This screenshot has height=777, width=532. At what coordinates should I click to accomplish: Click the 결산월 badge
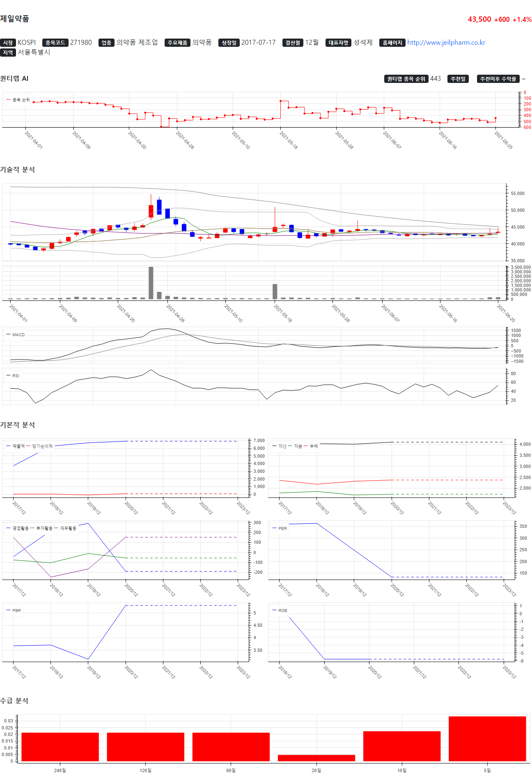(x=293, y=43)
